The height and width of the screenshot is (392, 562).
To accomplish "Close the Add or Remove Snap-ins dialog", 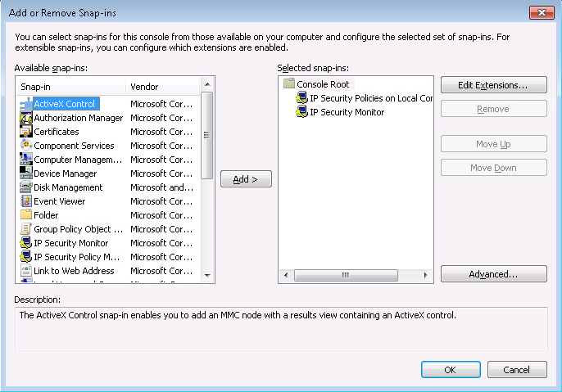I will (540, 12).
